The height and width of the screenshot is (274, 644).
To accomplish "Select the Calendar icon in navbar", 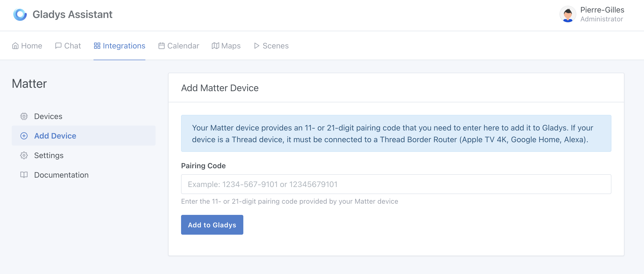I will [162, 46].
